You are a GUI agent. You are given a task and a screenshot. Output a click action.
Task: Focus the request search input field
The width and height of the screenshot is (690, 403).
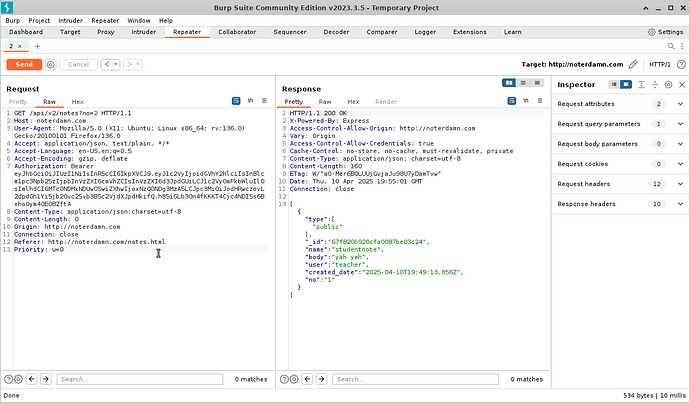point(140,379)
